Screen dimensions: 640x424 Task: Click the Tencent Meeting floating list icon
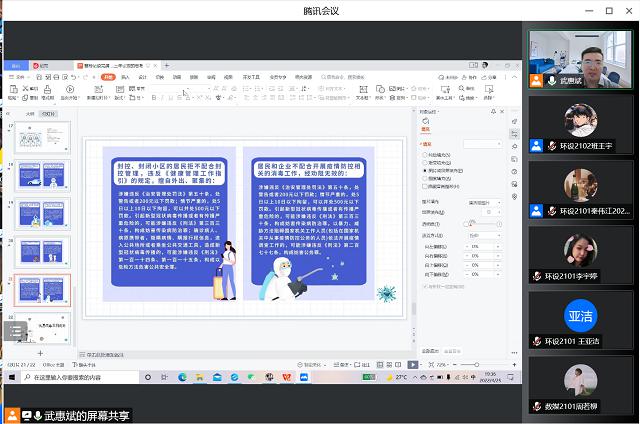point(16,331)
